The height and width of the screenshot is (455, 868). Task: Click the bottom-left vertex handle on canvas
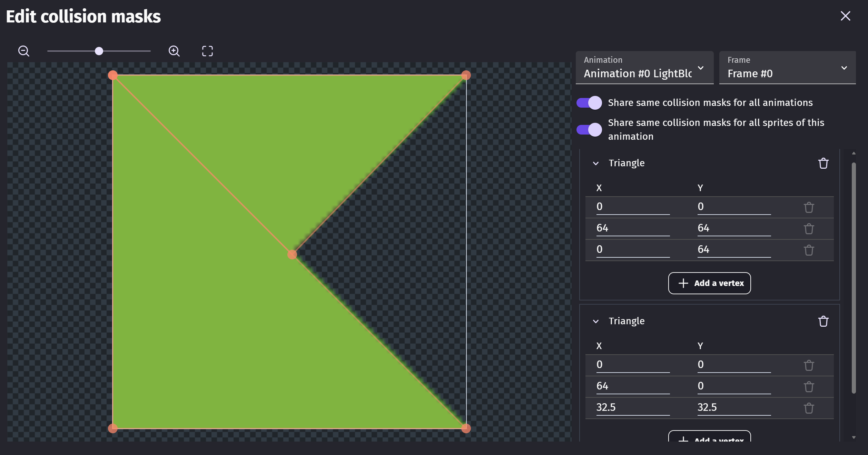113,428
